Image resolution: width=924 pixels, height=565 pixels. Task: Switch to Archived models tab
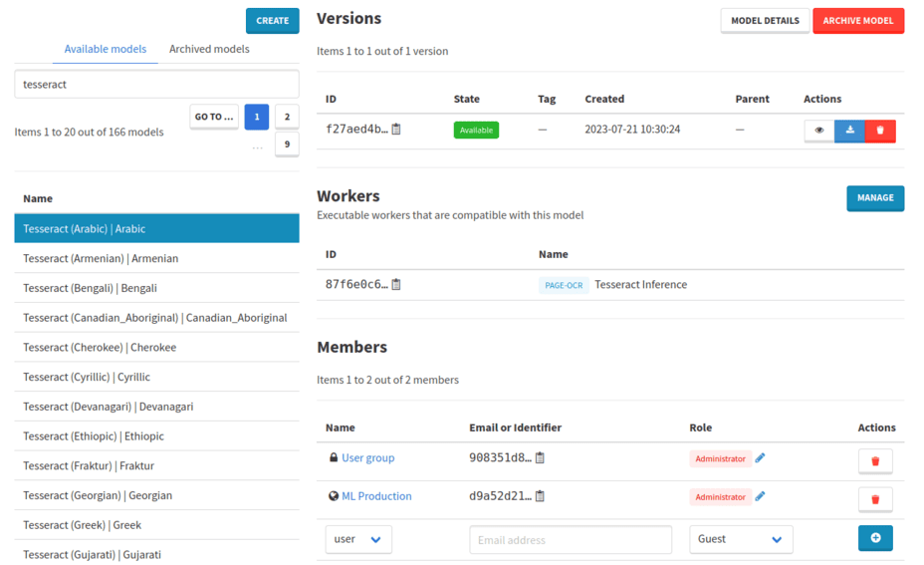coord(209,49)
